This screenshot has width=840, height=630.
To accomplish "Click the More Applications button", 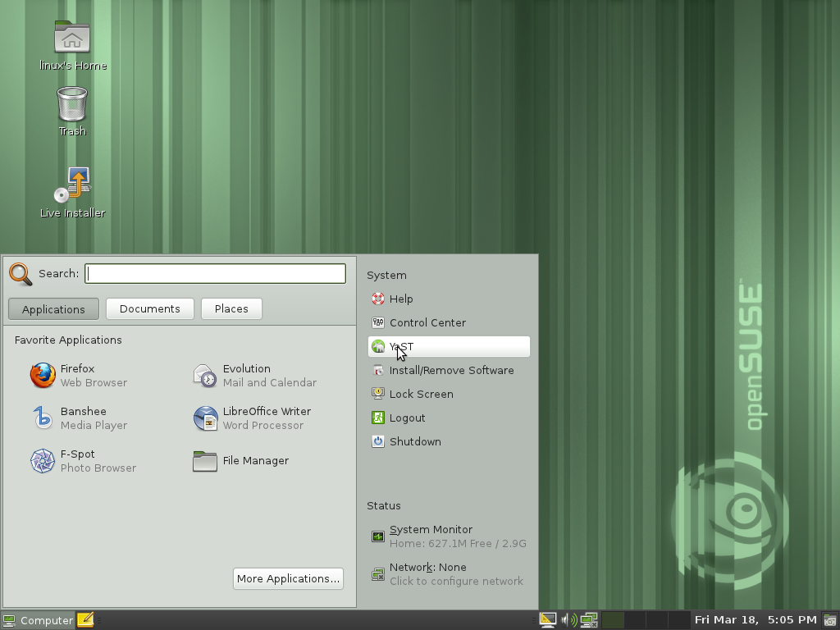I will [288, 578].
